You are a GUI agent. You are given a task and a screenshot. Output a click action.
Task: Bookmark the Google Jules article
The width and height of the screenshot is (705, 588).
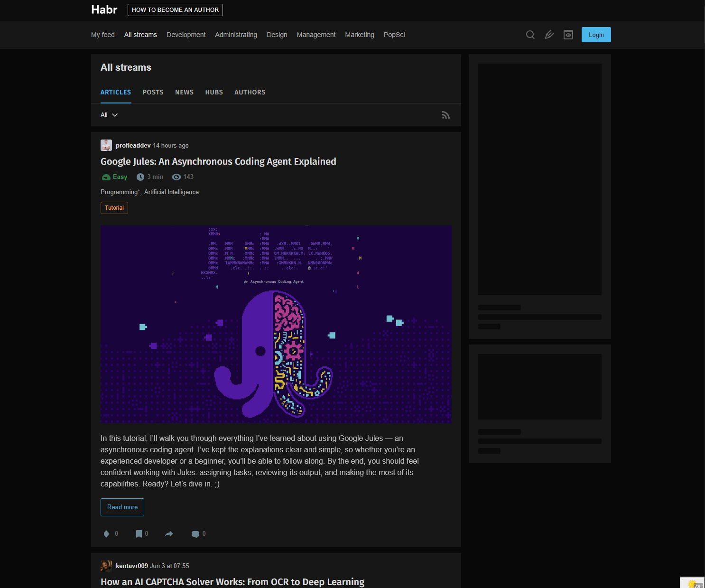tap(139, 534)
